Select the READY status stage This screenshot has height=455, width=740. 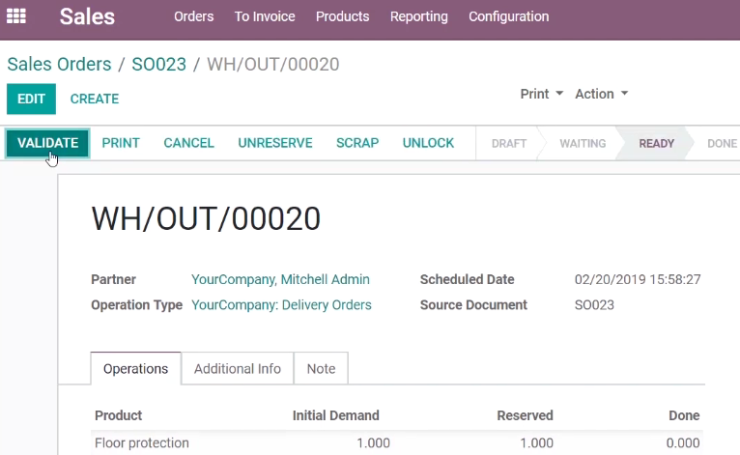[x=656, y=143]
